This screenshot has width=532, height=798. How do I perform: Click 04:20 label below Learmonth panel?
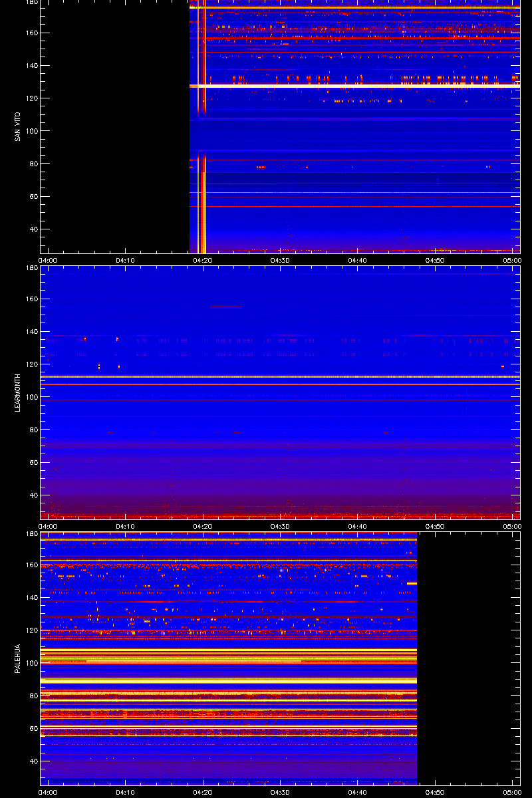point(203,526)
